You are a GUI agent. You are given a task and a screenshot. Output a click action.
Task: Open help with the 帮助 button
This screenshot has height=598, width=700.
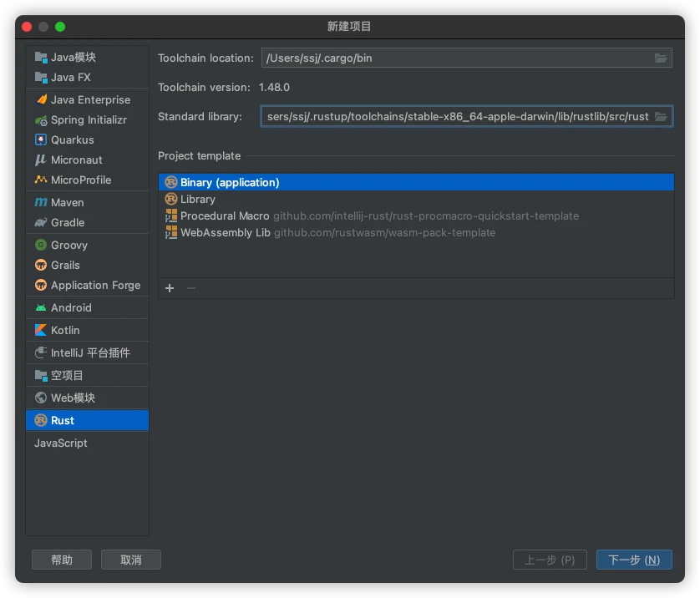pyautogui.click(x=62, y=560)
